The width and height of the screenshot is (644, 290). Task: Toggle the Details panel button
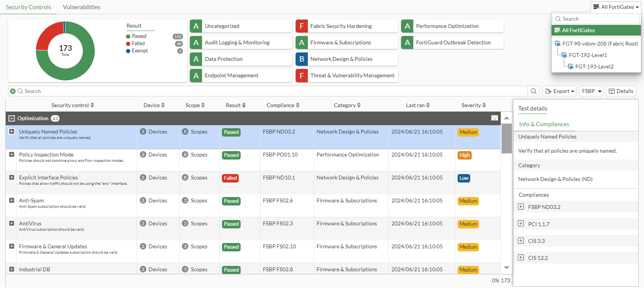click(x=621, y=91)
